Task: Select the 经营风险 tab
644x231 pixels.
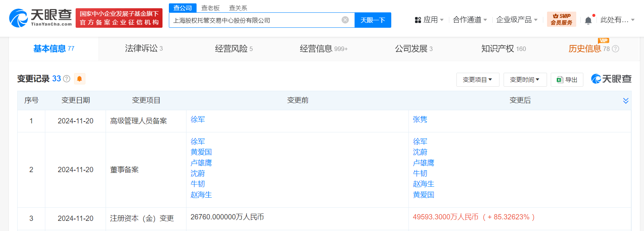Action: tap(234, 49)
